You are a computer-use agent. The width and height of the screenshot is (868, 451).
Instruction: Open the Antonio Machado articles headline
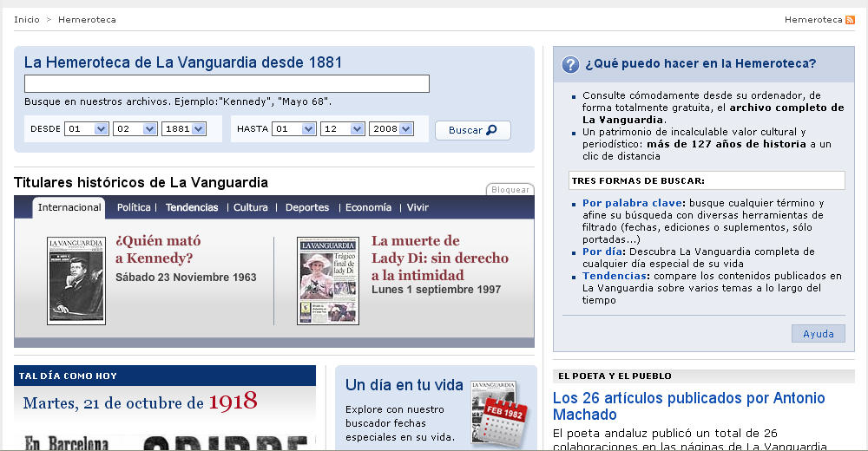688,406
